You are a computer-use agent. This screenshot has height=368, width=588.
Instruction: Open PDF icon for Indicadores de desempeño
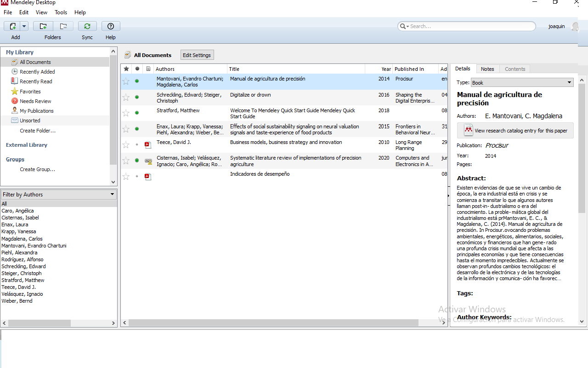click(148, 177)
